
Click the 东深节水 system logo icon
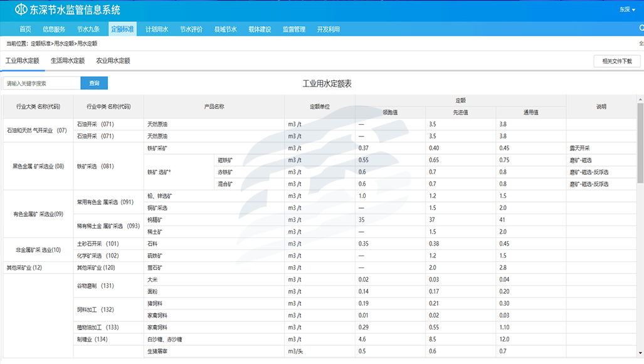(21, 10)
